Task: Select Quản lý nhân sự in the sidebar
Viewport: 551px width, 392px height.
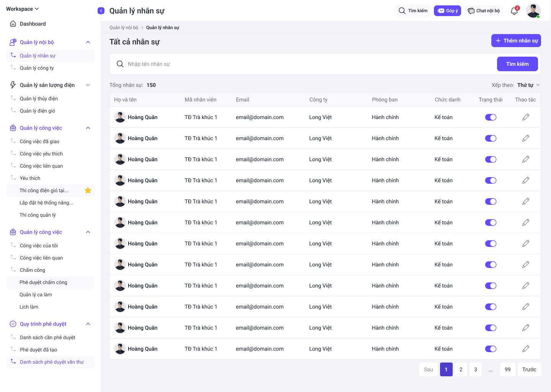Action: 51,56
